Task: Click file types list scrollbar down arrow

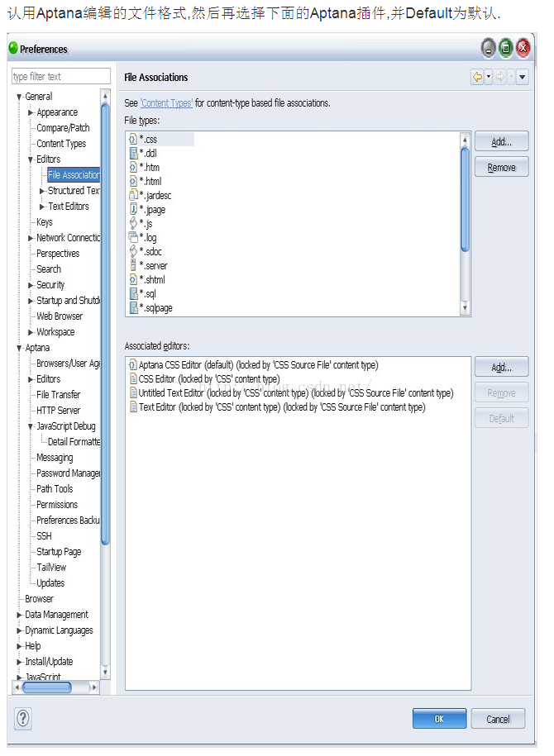Action: 465,307
